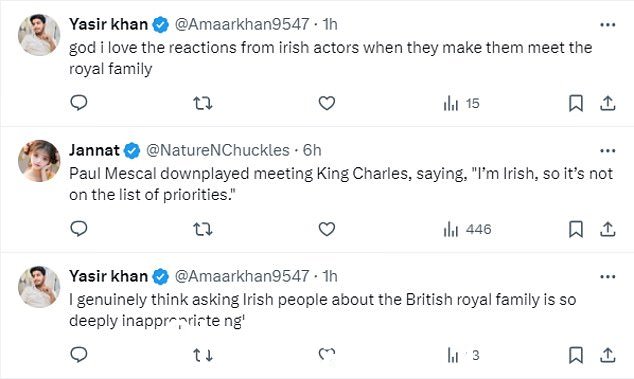Share Jannat's Paul Mescal tweet

(x=607, y=229)
